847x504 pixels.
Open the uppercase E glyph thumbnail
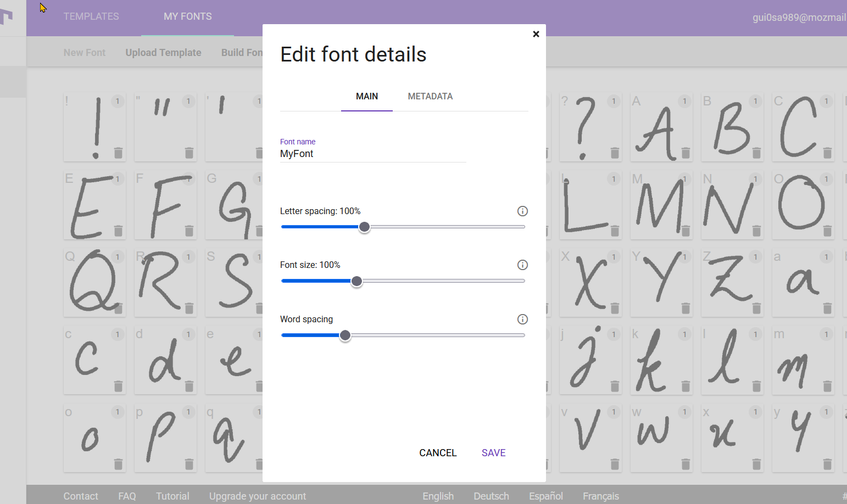(94, 205)
